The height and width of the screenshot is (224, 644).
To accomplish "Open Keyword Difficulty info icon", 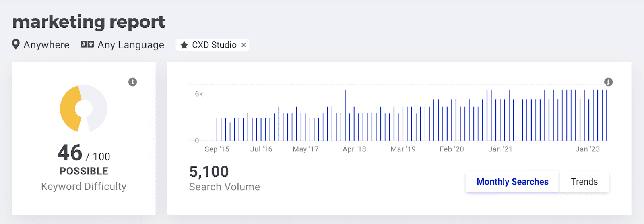I will click(x=132, y=82).
